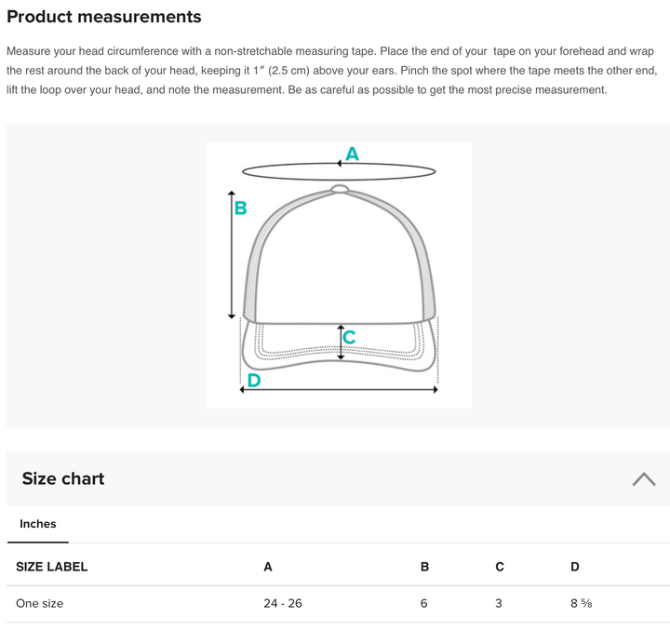Click the 24 - 26 measurement value
The image size is (670, 644).
coord(283,603)
